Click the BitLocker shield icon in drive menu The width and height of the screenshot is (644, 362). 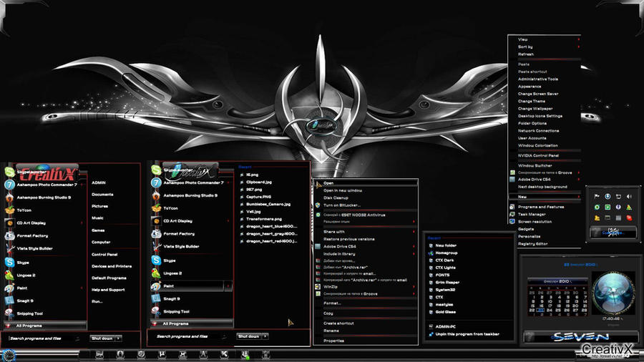click(x=318, y=205)
